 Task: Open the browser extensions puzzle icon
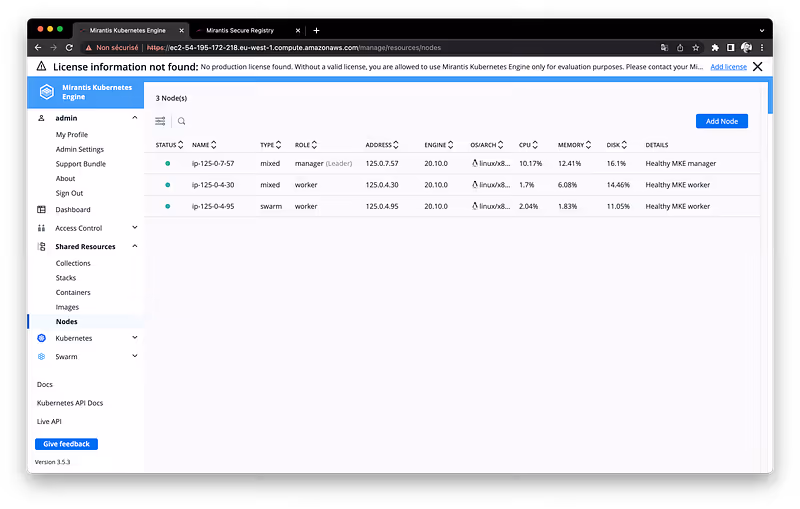point(715,47)
